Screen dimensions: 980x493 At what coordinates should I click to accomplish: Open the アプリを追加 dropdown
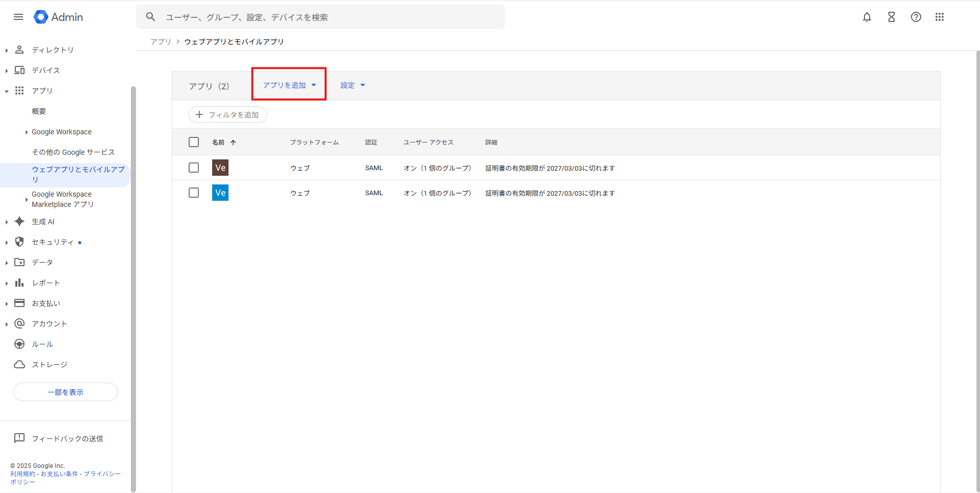[289, 85]
